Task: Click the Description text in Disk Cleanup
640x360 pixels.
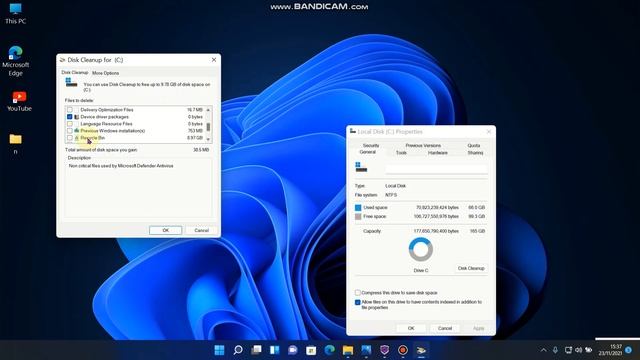Action: click(121, 166)
